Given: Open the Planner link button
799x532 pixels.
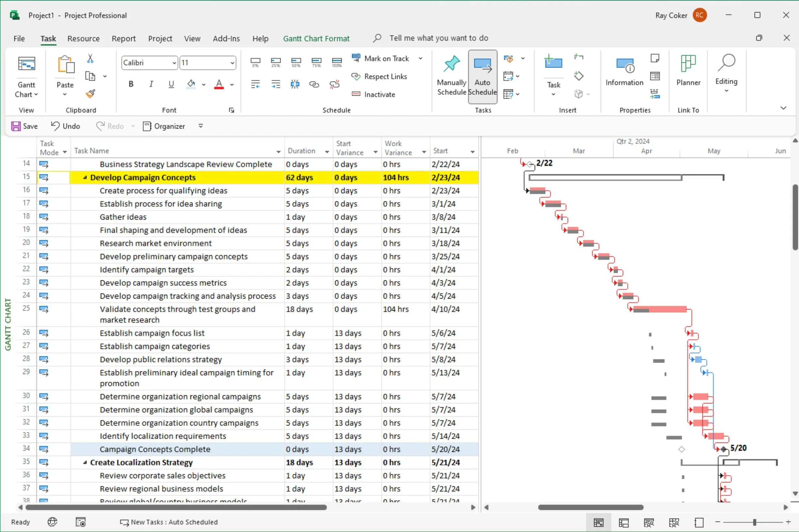Looking at the screenshot, I should click(688, 71).
